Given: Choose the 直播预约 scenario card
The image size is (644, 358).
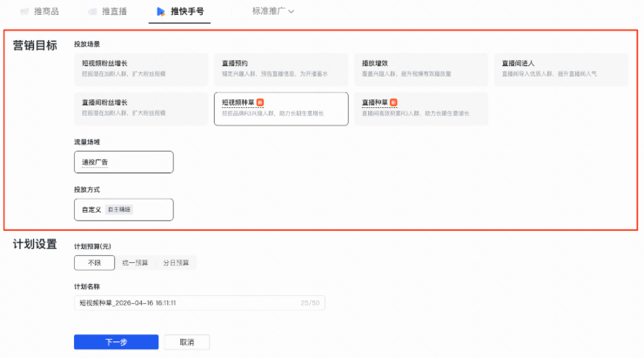Looking at the screenshot, I should [281, 70].
